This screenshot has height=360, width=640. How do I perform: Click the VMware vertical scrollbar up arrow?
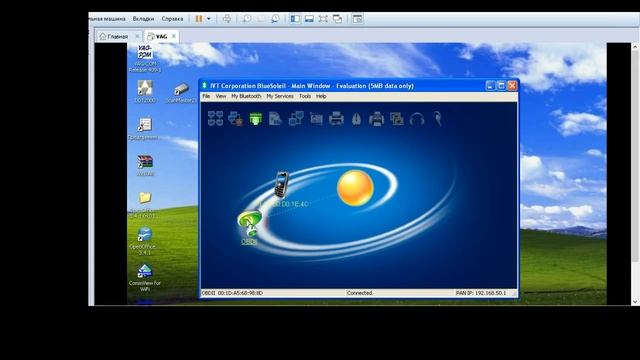[635, 47]
